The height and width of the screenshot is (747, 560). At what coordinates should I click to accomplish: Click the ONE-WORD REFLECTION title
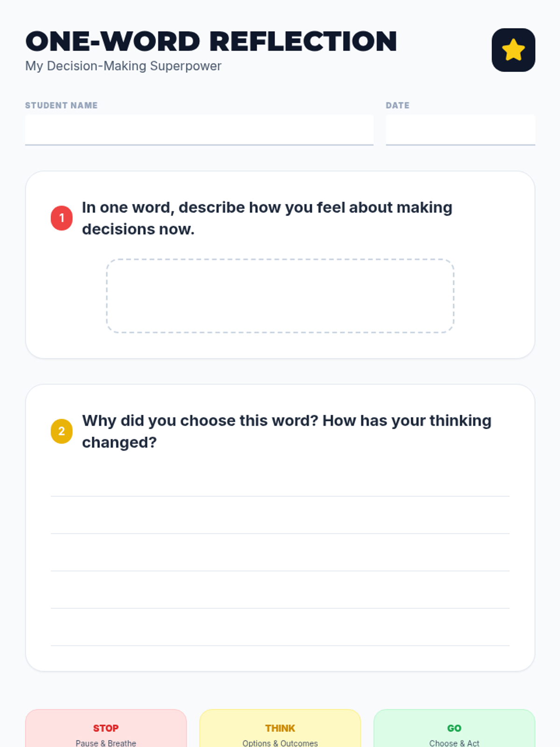click(211, 41)
